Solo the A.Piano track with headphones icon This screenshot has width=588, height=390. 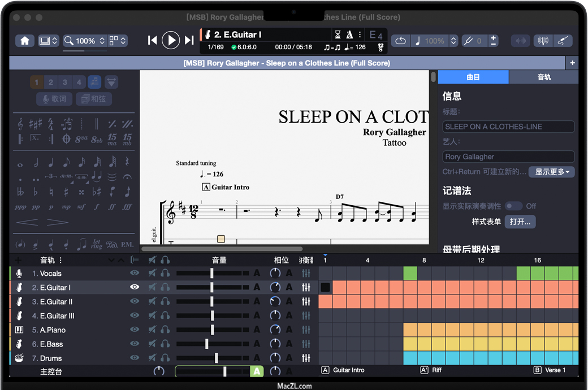pyautogui.click(x=165, y=330)
